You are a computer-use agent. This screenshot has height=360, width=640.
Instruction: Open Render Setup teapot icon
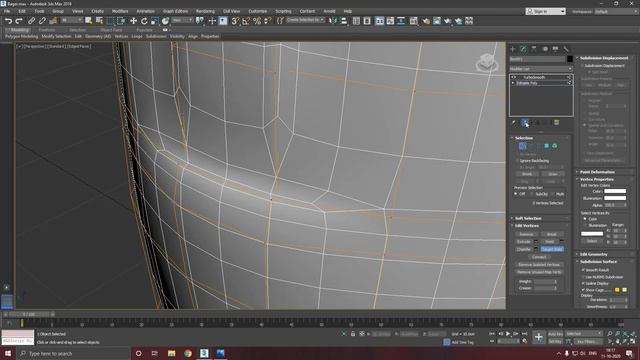click(x=426, y=21)
